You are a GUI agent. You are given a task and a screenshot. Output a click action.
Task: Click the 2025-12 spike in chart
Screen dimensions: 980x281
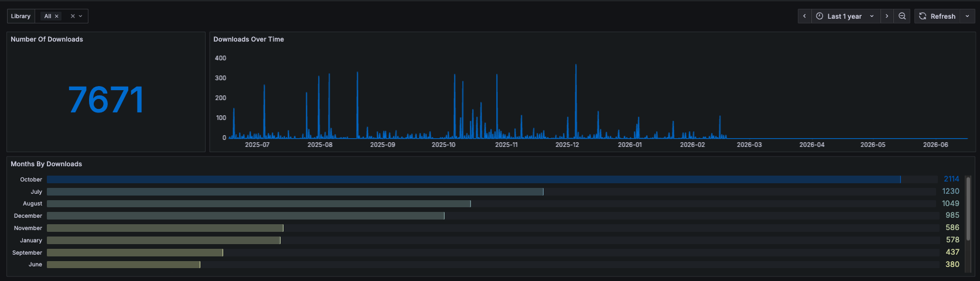coord(576,100)
